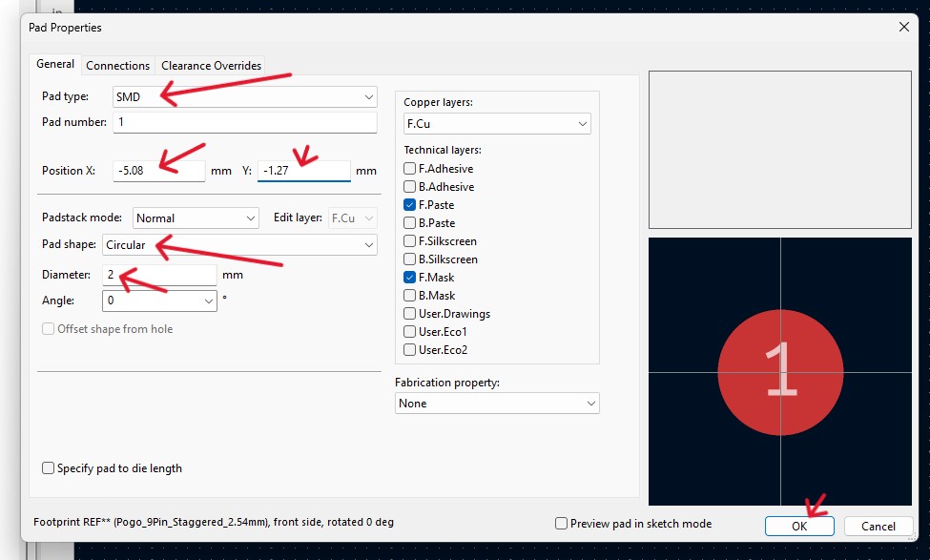Enable "Preview pad in sketch mode"
The image size is (930, 560).
[x=562, y=523]
